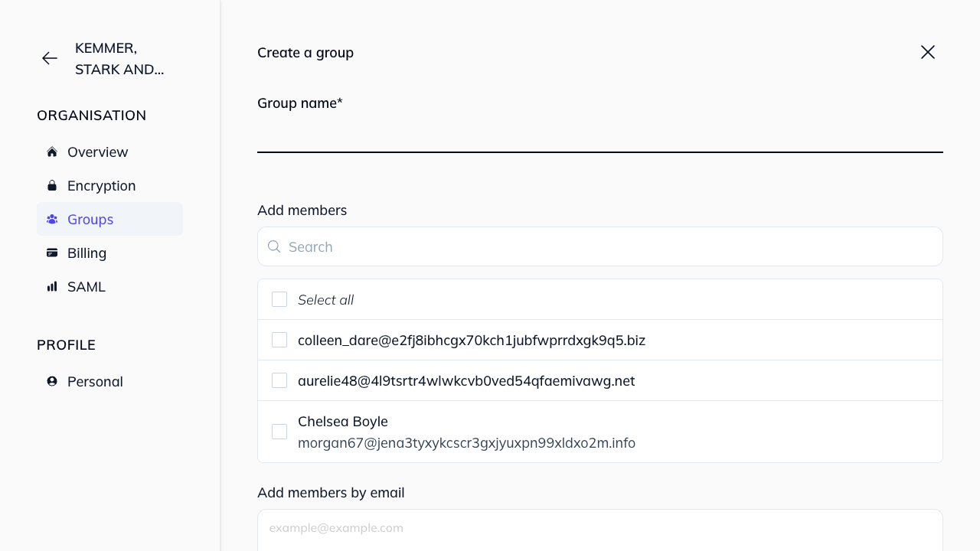Click the Encryption lock icon

pyautogui.click(x=51, y=185)
